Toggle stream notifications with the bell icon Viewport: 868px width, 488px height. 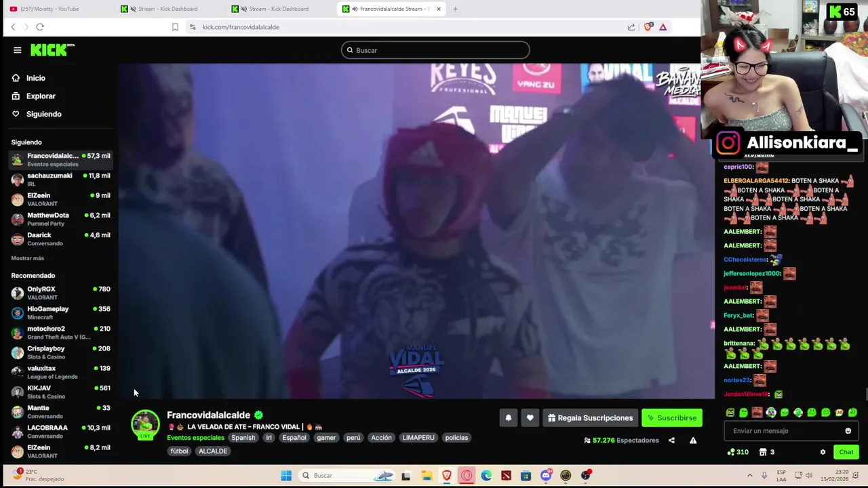(508, 418)
